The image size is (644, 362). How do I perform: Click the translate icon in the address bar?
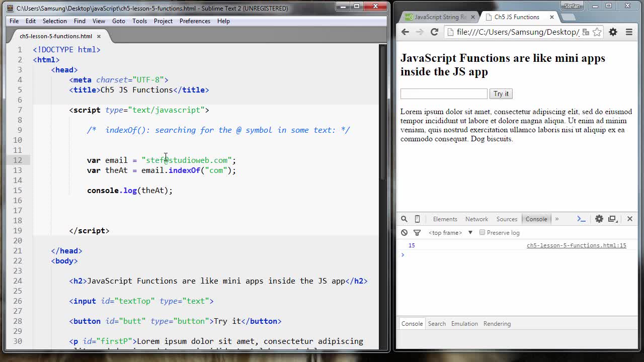[586, 32]
